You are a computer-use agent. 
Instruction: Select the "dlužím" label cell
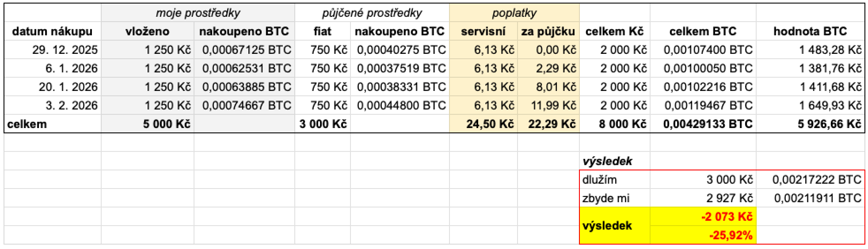600,180
